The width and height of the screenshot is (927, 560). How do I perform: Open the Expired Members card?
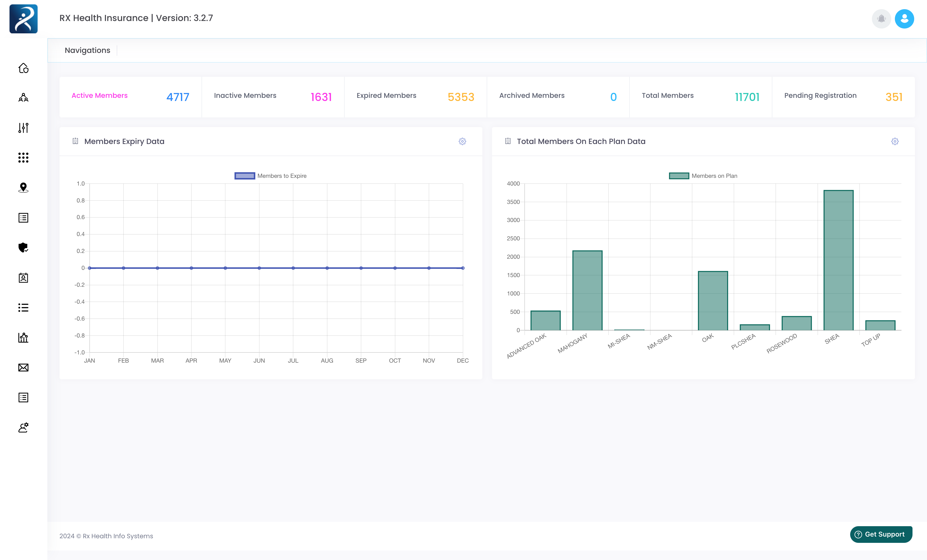pos(416,97)
